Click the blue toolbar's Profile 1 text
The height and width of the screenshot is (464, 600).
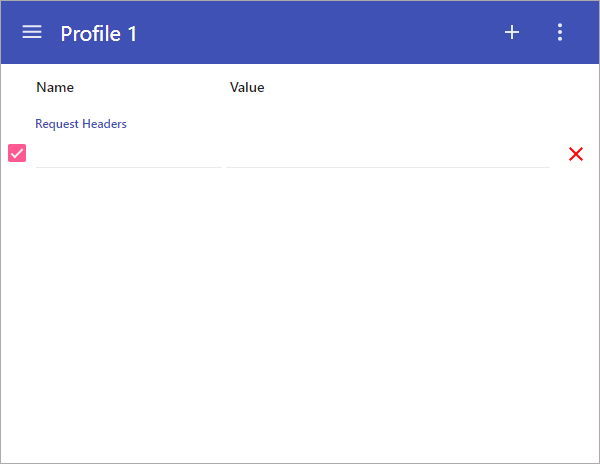pos(99,33)
